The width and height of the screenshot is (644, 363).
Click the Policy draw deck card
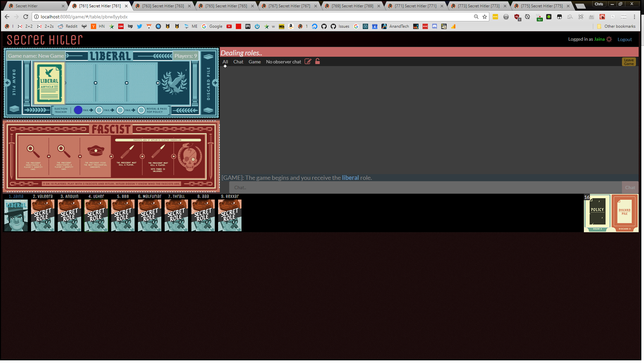coord(597,213)
